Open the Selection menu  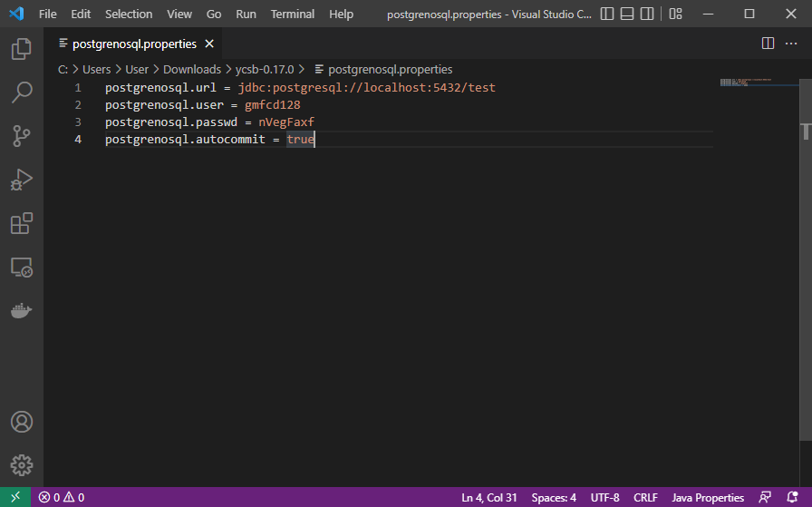[129, 14]
